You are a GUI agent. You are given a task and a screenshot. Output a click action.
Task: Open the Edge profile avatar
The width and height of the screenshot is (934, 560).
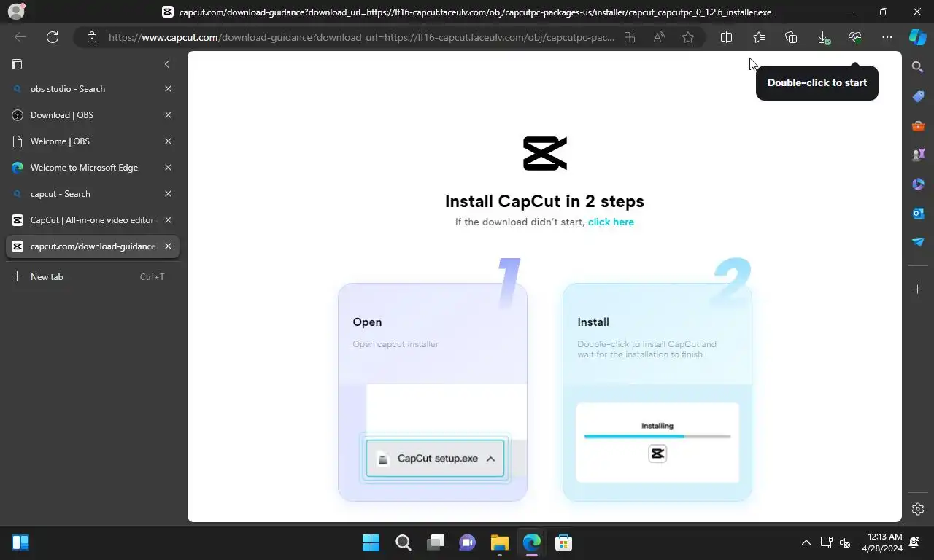pos(15,12)
